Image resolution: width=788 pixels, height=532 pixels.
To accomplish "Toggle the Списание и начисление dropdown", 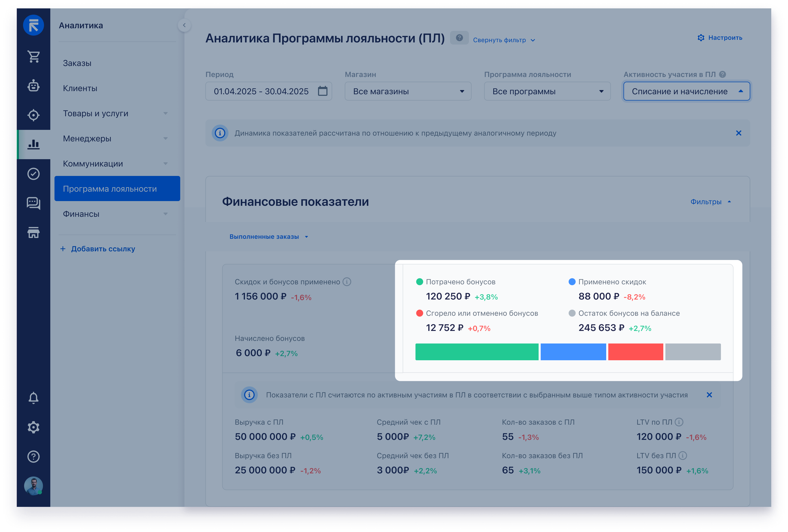I will point(687,91).
